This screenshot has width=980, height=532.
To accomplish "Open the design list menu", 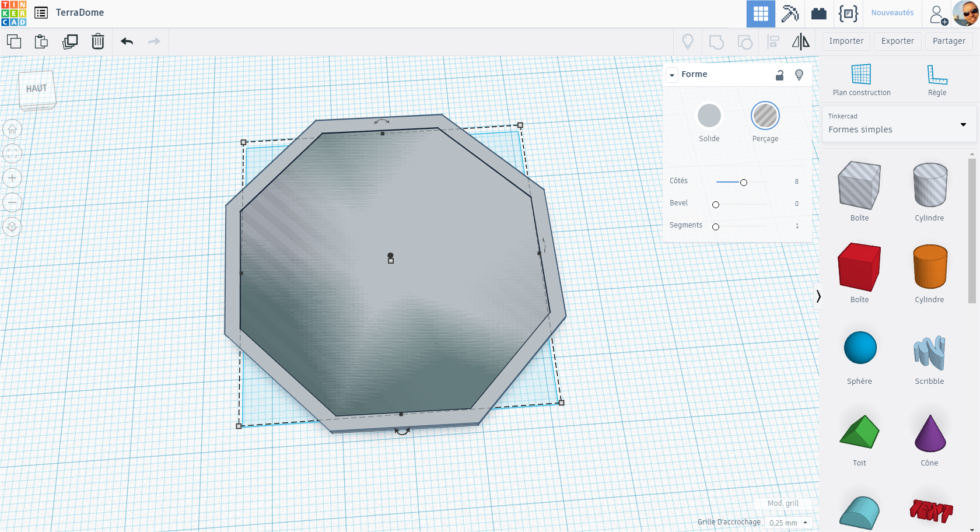I will [x=41, y=13].
